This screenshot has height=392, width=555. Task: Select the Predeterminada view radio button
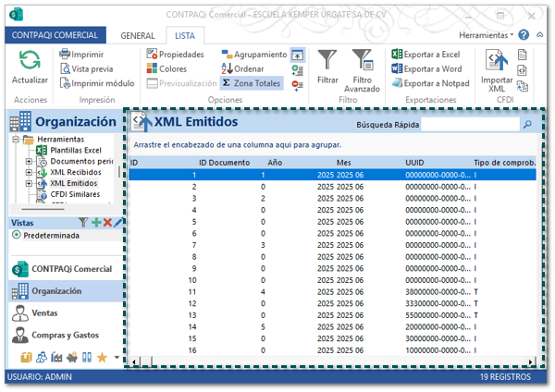(17, 235)
